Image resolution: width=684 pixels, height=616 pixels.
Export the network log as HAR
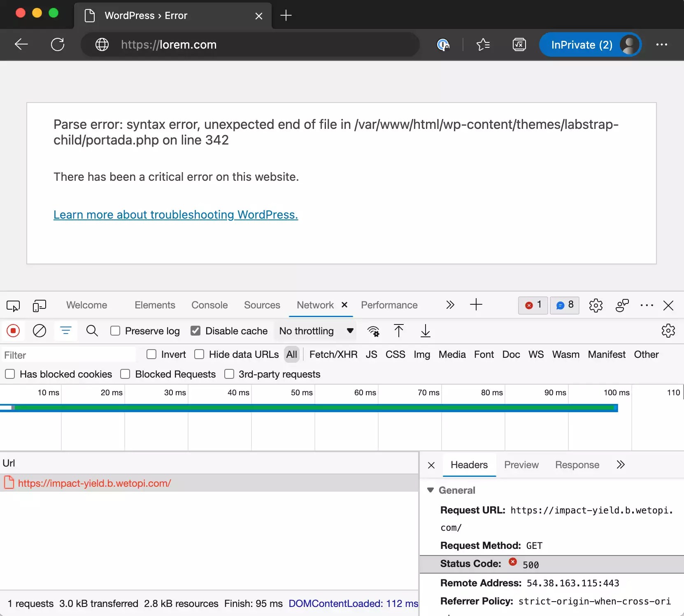tap(426, 331)
